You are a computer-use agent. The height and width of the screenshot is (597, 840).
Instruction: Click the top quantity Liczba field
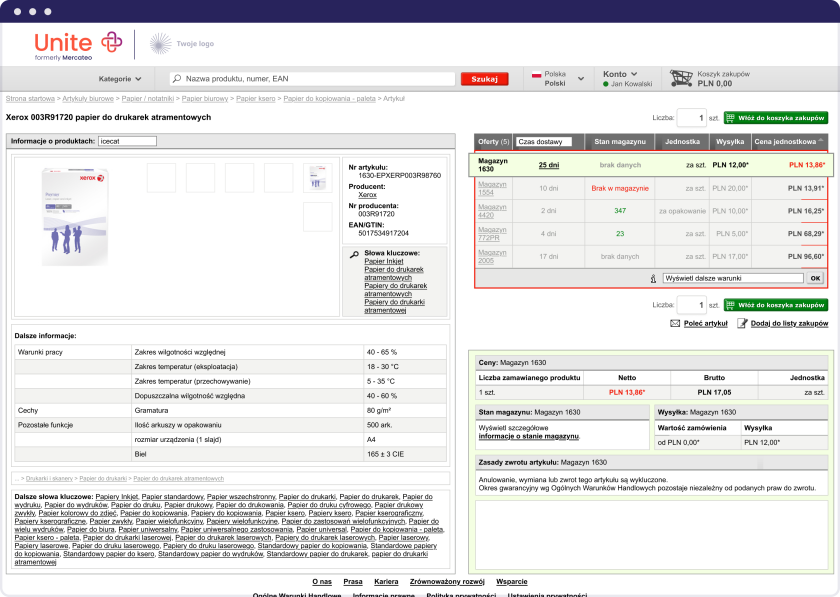pyautogui.click(x=691, y=118)
